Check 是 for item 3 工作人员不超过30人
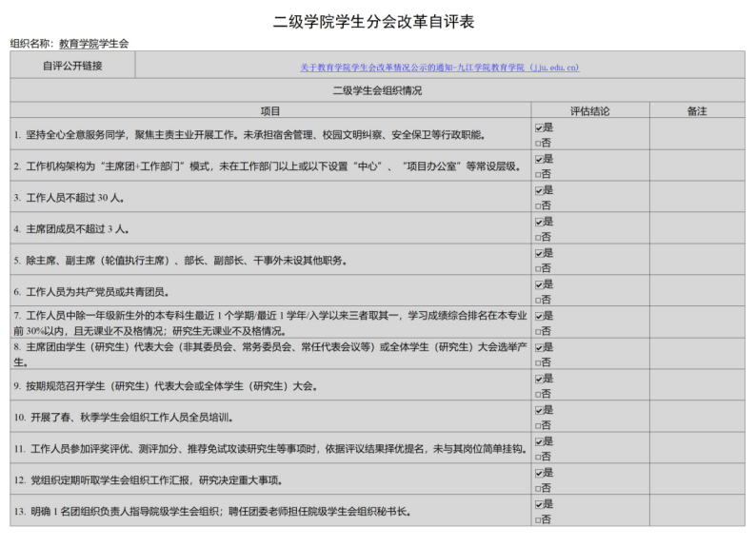This screenshot has height=547, width=756. [539, 190]
